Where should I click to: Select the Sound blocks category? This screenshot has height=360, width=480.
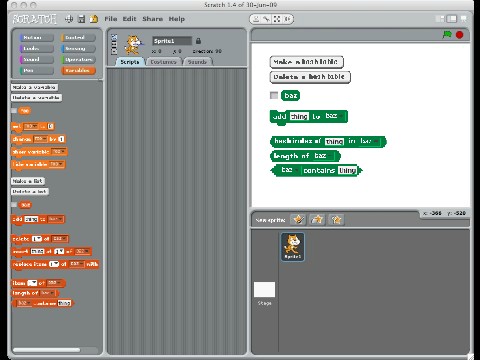point(36,60)
